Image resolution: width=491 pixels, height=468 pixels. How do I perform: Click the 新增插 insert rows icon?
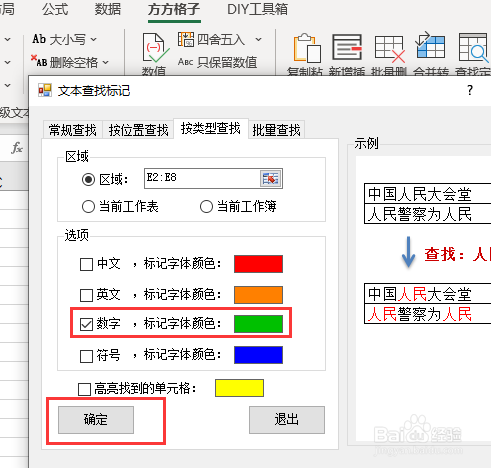click(347, 48)
